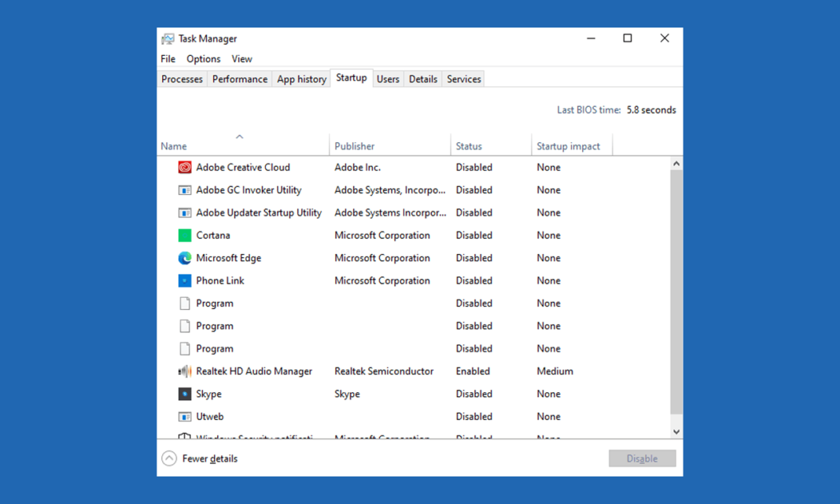840x504 pixels.
Task: Click the Realtek HD Audio Manager icon
Action: 184,371
